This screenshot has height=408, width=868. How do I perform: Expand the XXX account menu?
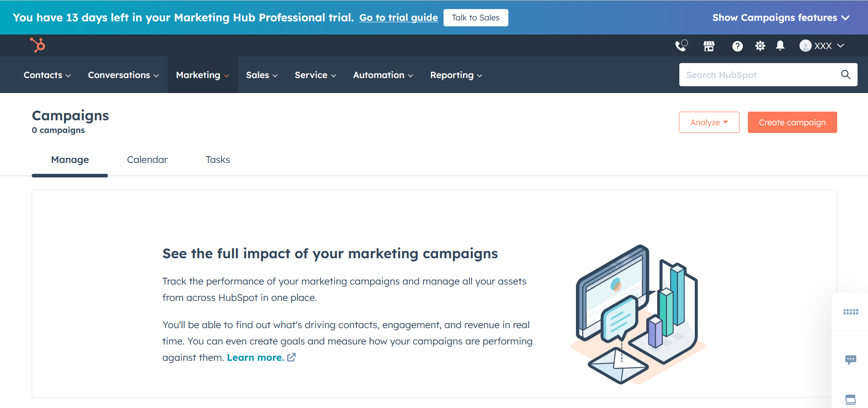822,46
